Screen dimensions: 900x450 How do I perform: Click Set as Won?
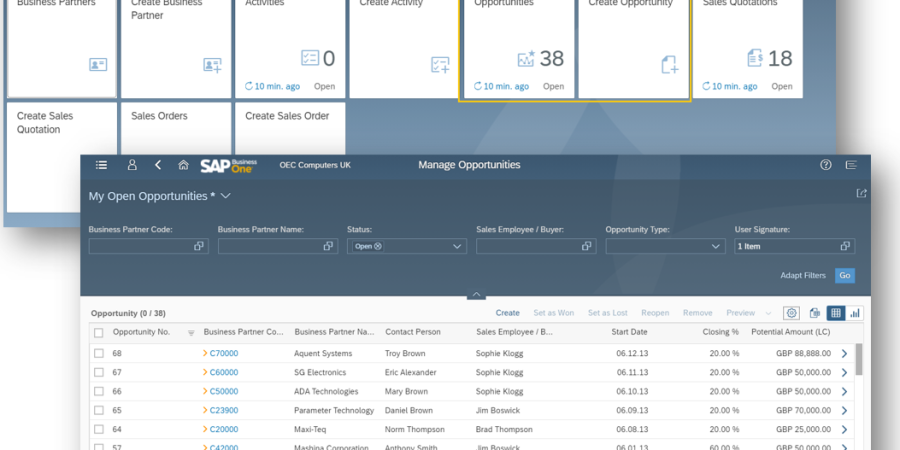coord(554,313)
